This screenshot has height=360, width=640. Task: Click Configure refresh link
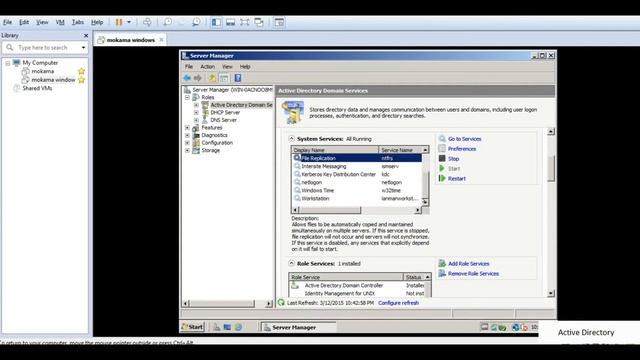(398, 303)
